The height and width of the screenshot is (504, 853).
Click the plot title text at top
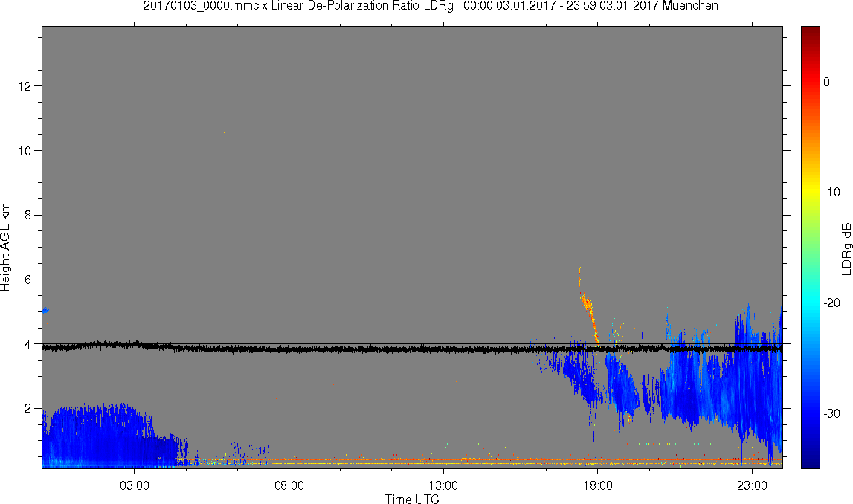[x=431, y=6]
